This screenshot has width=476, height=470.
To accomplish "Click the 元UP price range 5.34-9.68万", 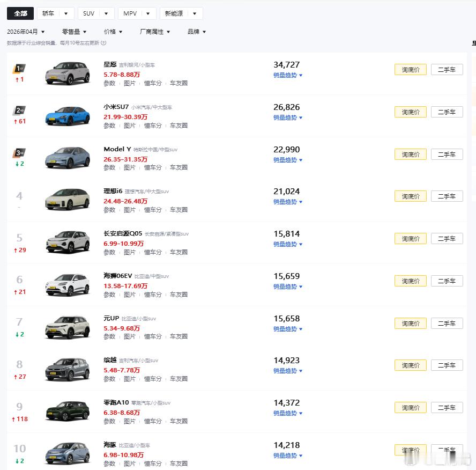I will pyautogui.click(x=122, y=328).
